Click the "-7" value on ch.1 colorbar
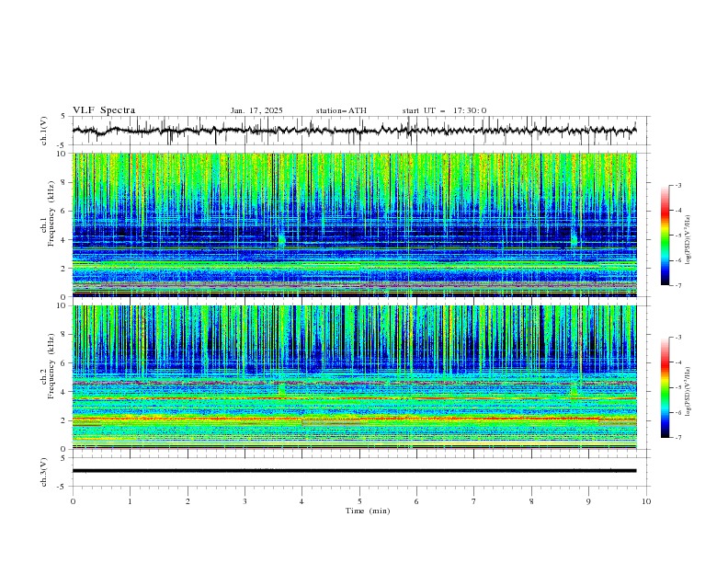The width and height of the screenshot is (728, 563). tap(678, 286)
